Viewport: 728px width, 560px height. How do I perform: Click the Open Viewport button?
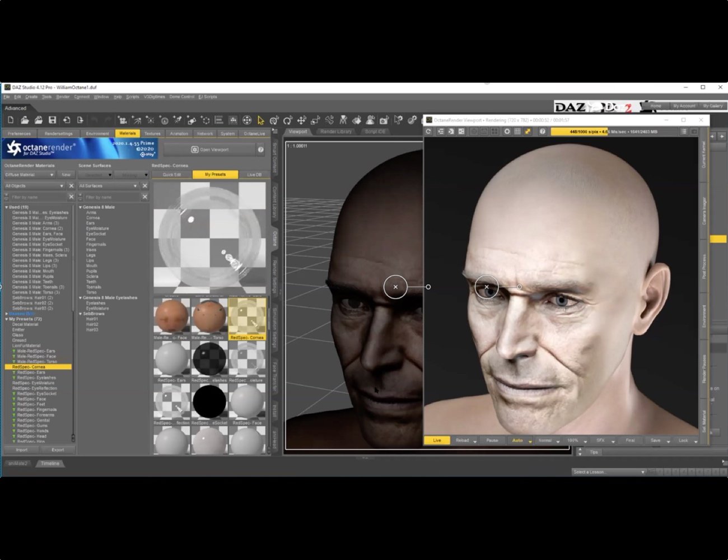[209, 150]
